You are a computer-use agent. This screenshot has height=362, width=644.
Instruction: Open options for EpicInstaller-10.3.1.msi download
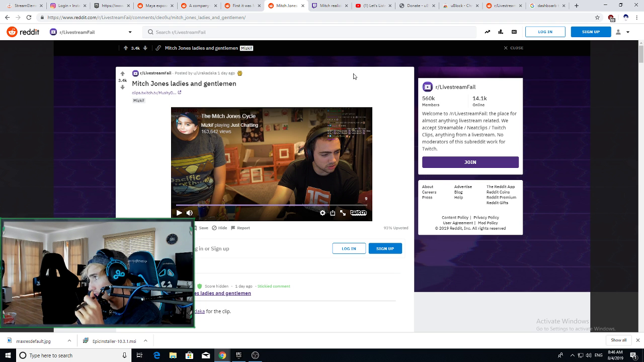tap(145, 341)
